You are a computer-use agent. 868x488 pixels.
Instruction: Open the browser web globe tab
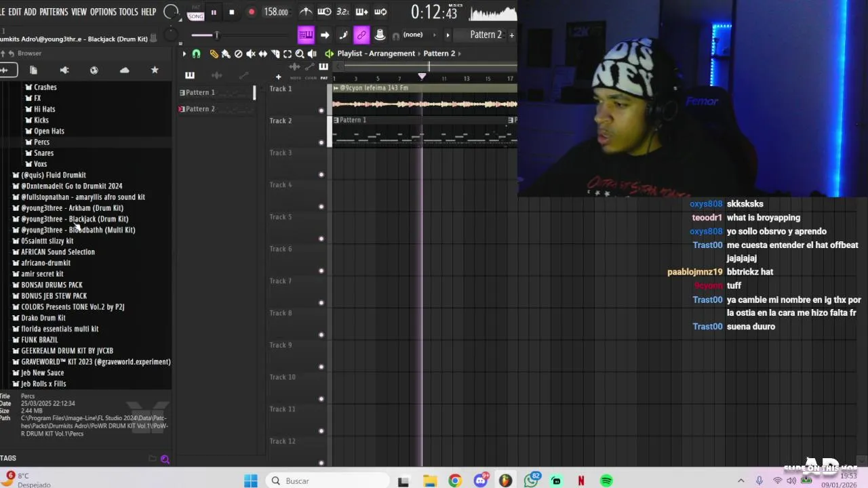click(x=94, y=70)
